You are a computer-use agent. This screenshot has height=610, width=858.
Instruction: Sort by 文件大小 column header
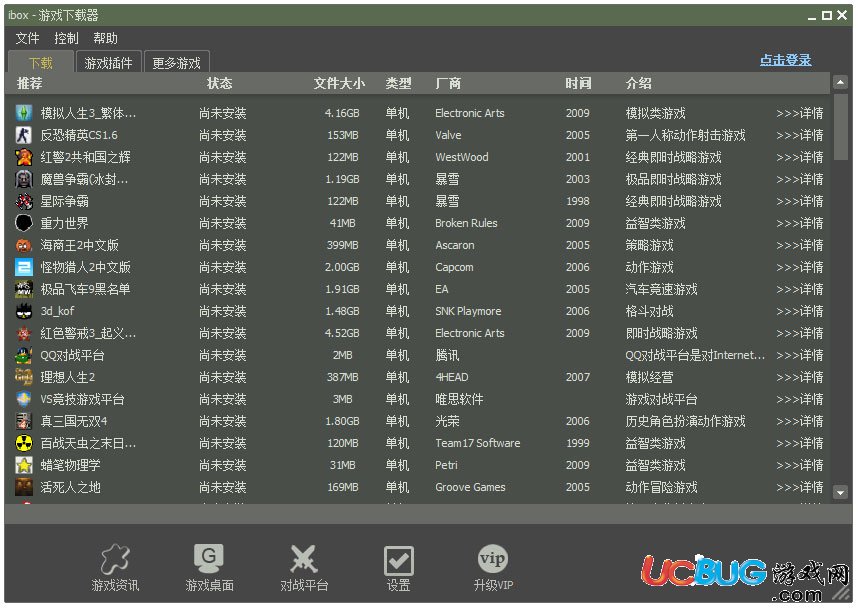pyautogui.click(x=339, y=83)
